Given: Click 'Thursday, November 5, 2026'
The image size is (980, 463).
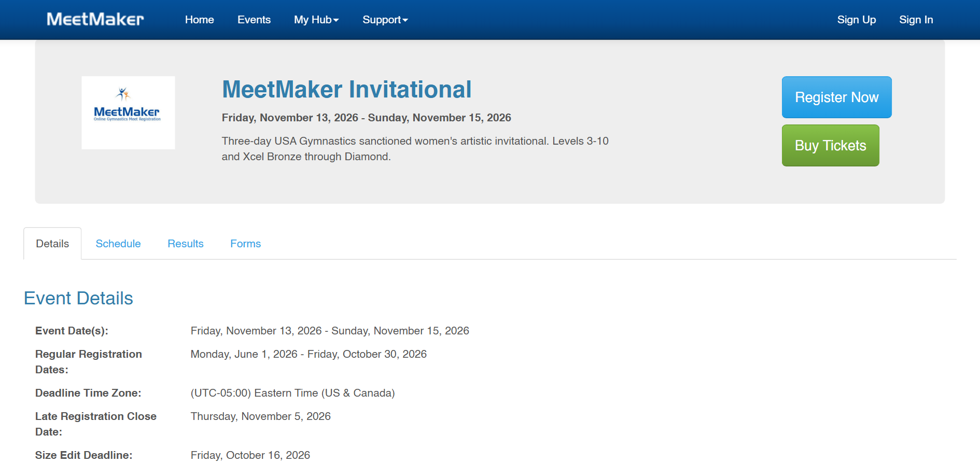Looking at the screenshot, I should coord(261,416).
